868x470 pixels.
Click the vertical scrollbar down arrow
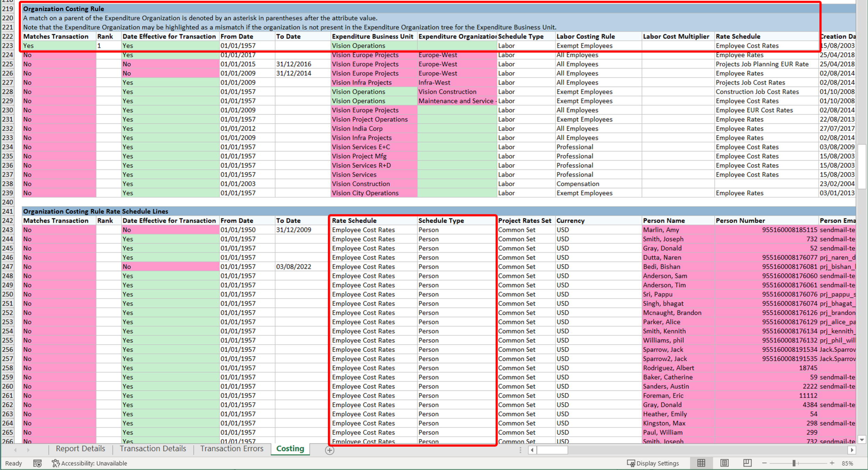pyautogui.click(x=862, y=440)
